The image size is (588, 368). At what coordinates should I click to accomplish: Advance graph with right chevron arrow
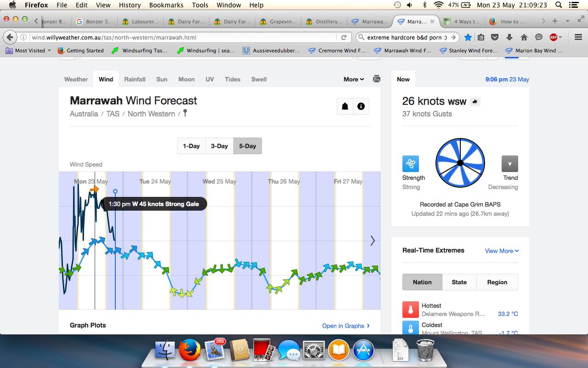coord(373,241)
